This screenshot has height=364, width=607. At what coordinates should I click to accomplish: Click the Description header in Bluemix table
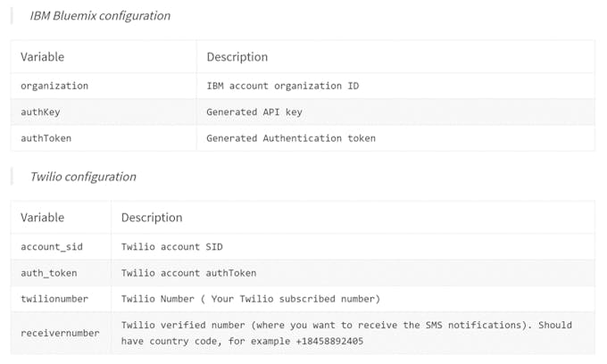[237, 57]
